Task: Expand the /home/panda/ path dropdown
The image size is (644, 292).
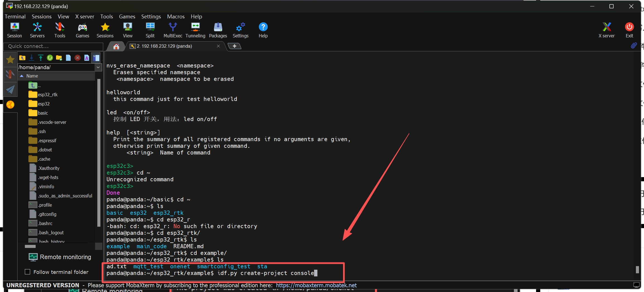Action: pyautogui.click(x=98, y=67)
